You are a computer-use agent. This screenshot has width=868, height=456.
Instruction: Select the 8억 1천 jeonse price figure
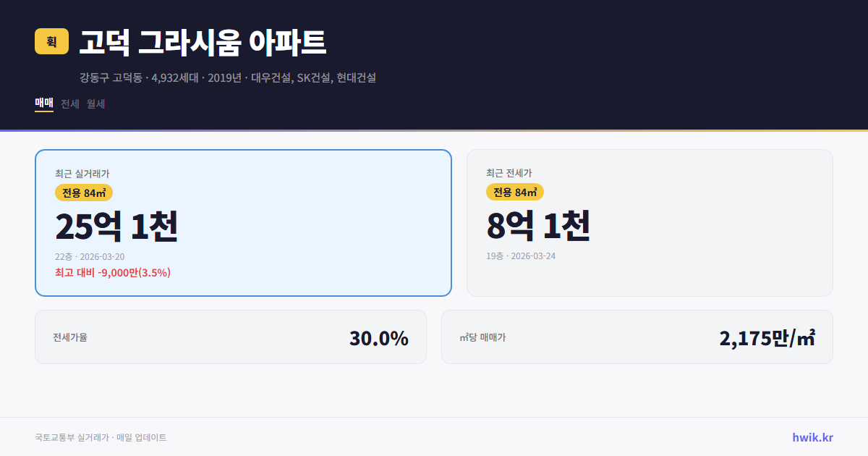point(539,227)
